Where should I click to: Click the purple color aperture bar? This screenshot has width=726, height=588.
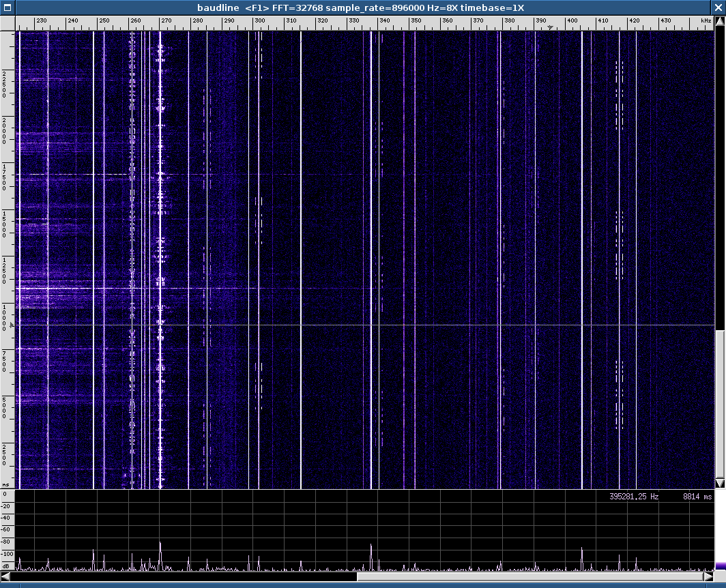pos(721,565)
